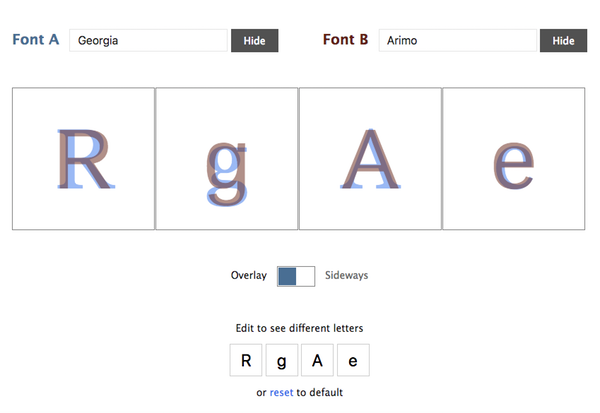Hide Font B using its Hide button
Image resolution: width=600 pixels, height=413 pixels.
click(563, 40)
